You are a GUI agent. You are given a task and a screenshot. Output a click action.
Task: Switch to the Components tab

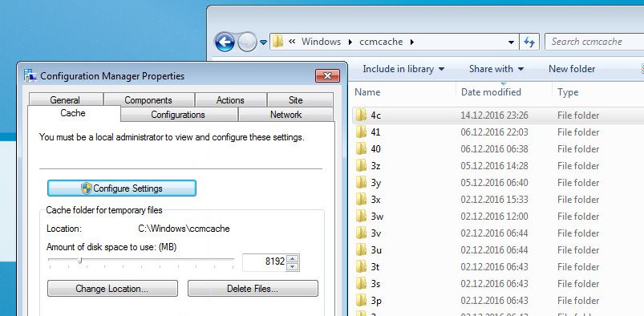pyautogui.click(x=148, y=100)
